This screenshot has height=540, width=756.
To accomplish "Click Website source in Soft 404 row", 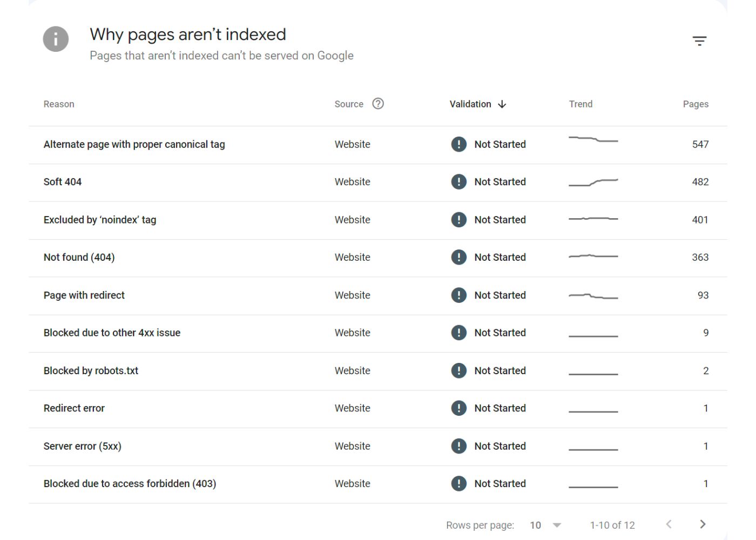I will tap(352, 182).
